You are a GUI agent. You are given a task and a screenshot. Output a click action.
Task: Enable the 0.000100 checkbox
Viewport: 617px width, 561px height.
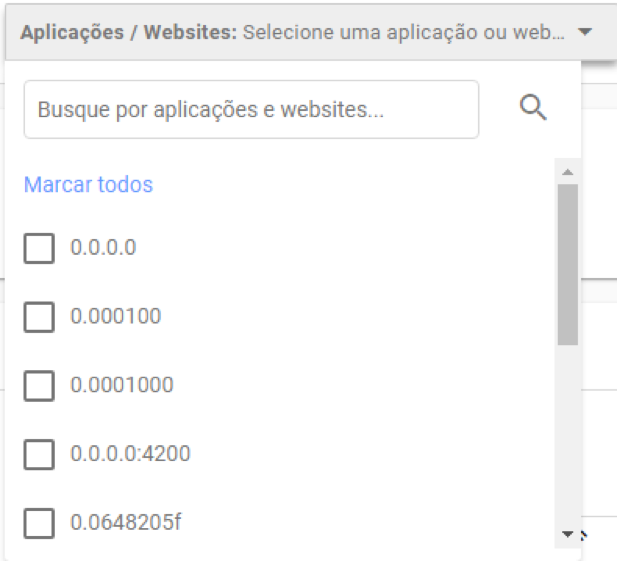(x=39, y=317)
